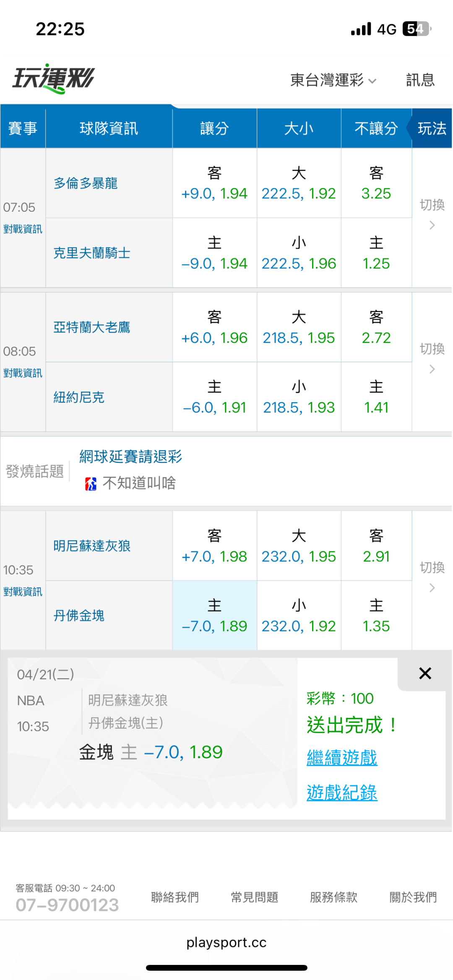453x980 pixels.
Task: Open 多倫多暴龍 team info
Action: pyautogui.click(x=86, y=183)
